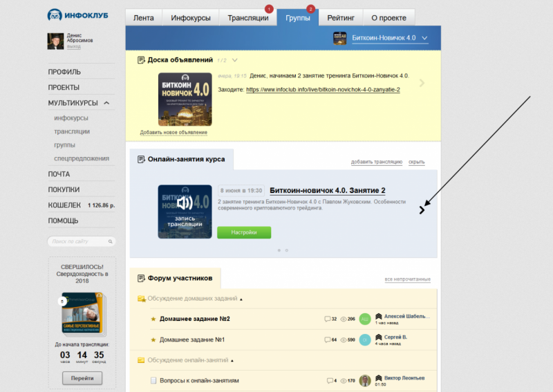553x392 pixels.
Task: Switch to the Лента tab
Action: (144, 18)
